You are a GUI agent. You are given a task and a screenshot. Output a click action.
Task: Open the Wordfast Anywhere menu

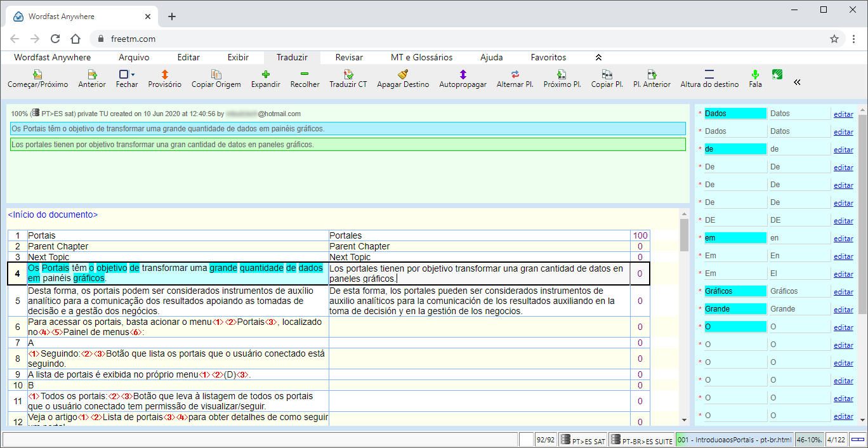pos(52,57)
